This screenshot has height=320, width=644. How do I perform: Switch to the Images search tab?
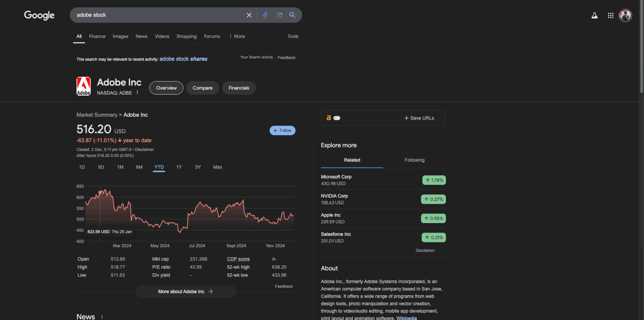tap(121, 36)
